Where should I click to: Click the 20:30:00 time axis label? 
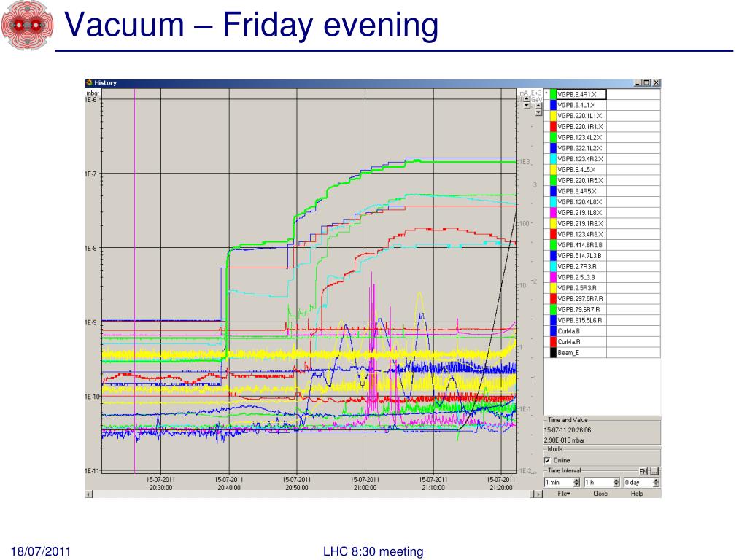click(160, 488)
